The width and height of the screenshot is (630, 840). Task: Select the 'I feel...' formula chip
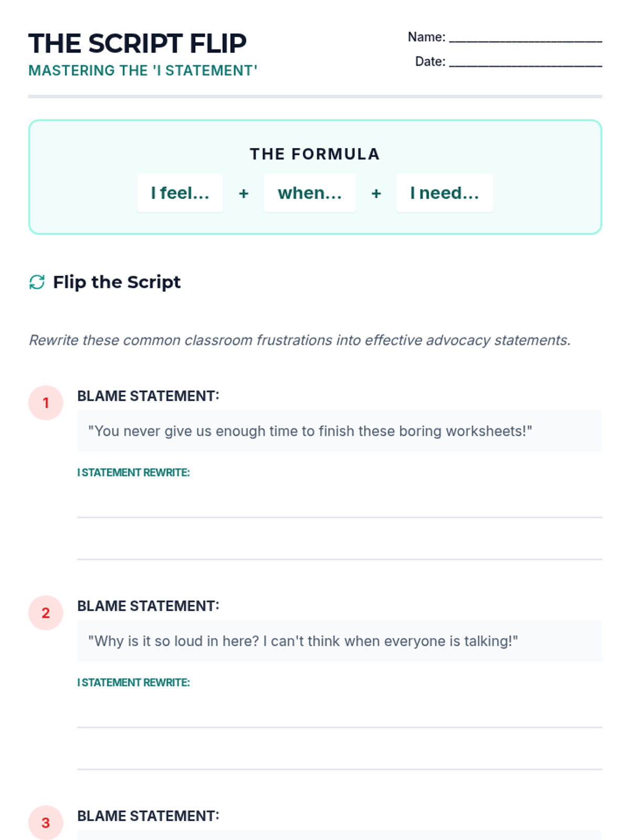[180, 193]
